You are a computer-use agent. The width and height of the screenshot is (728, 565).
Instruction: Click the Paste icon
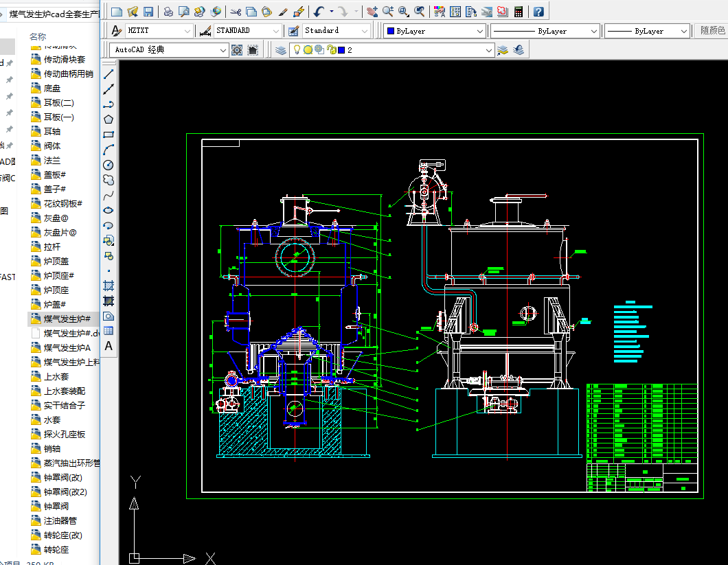pos(267,12)
